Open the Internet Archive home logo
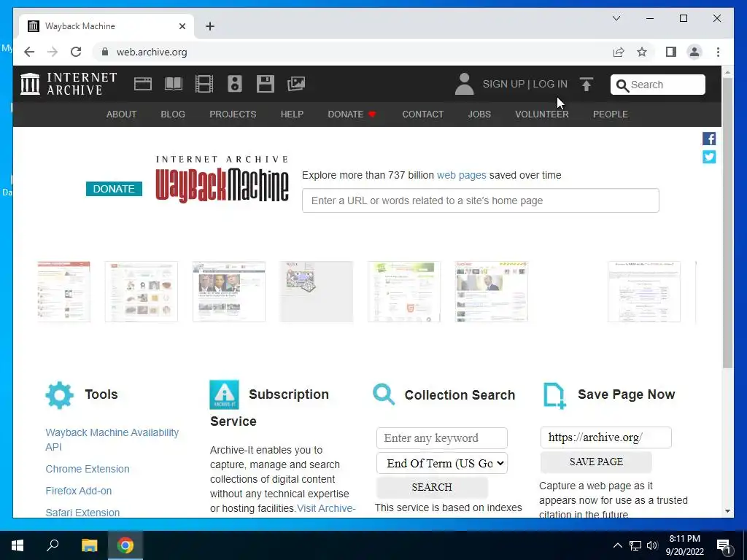Image resolution: width=747 pixels, height=560 pixels. 69,84
